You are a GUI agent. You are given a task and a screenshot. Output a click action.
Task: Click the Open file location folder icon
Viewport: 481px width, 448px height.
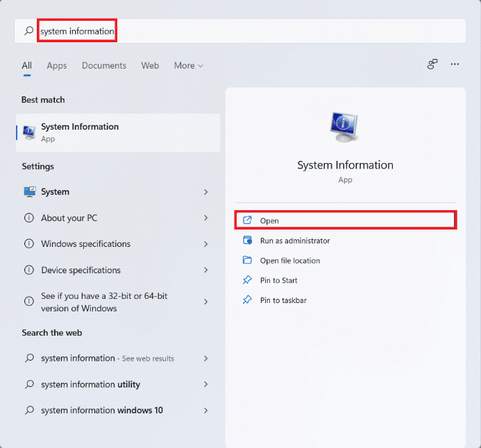(x=247, y=261)
